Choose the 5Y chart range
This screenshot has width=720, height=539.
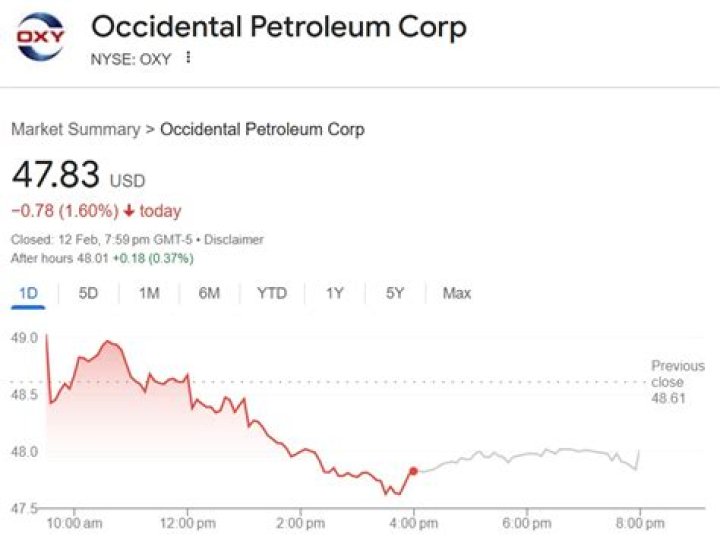tap(395, 293)
